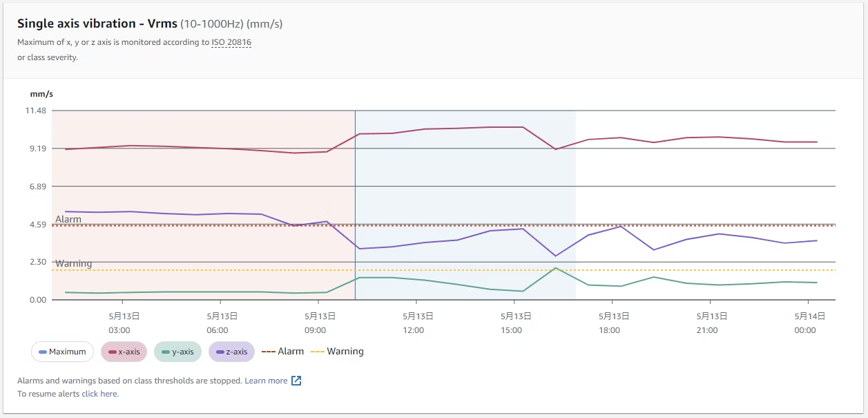The image size is (868, 418).
Task: Follow the Learn more link
Action: tap(266, 381)
